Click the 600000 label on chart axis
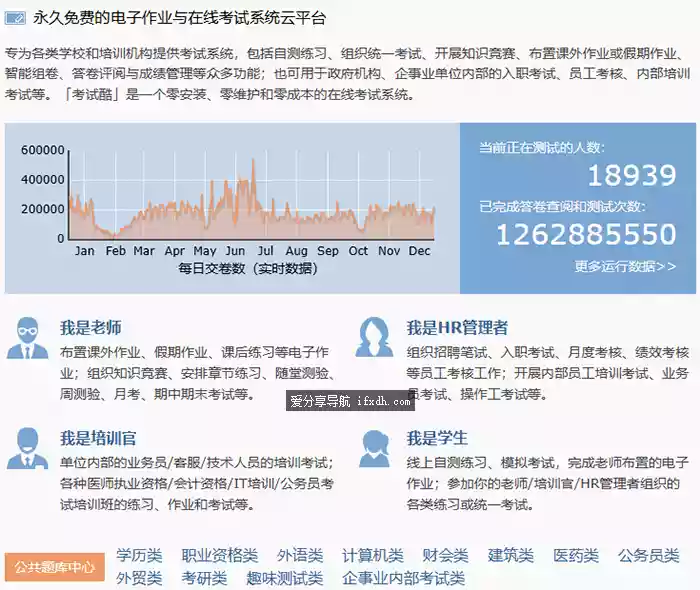 (x=43, y=150)
